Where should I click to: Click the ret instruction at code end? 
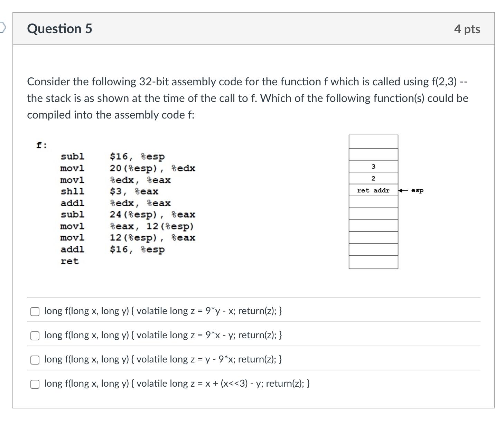click(x=70, y=262)
